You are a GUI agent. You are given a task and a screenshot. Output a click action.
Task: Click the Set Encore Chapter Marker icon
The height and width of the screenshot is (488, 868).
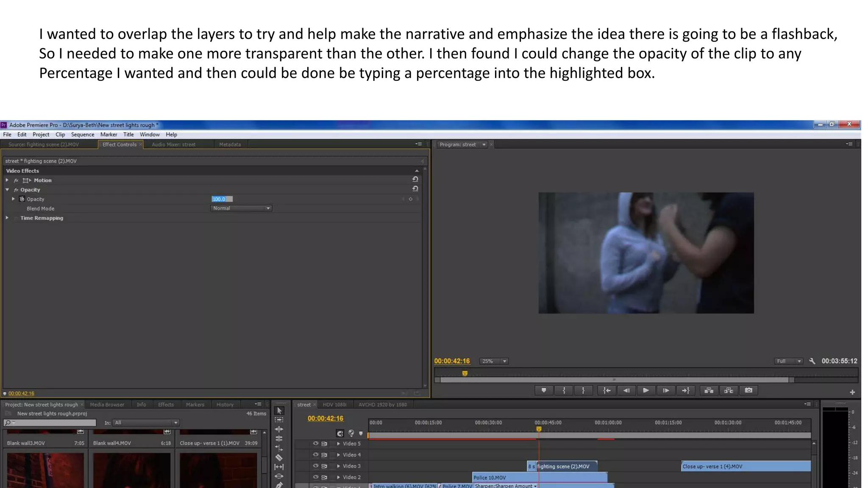point(351,433)
